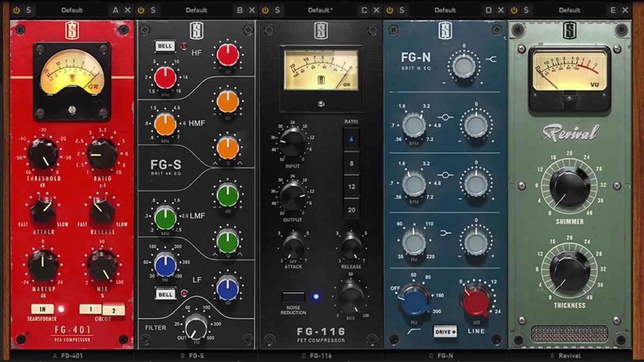
Task: Click the FG-116 Mix knob
Action: [351, 297]
